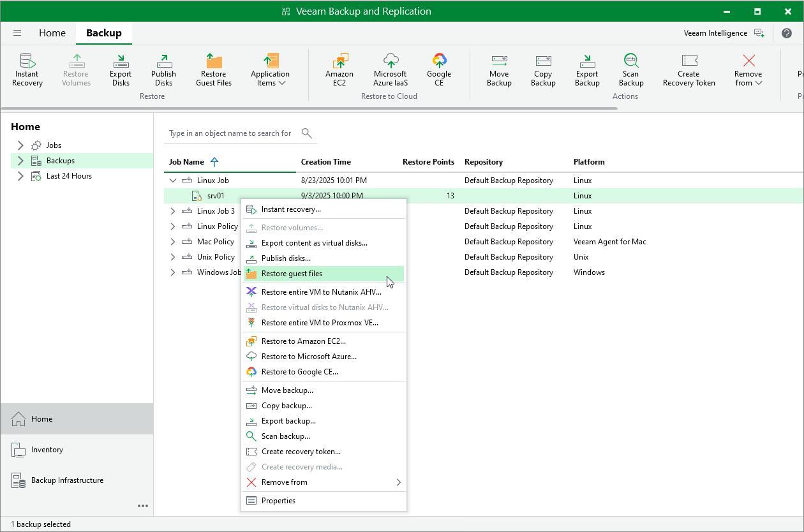
Task: Click the Amazon EC2 ribbon icon
Action: 339,70
